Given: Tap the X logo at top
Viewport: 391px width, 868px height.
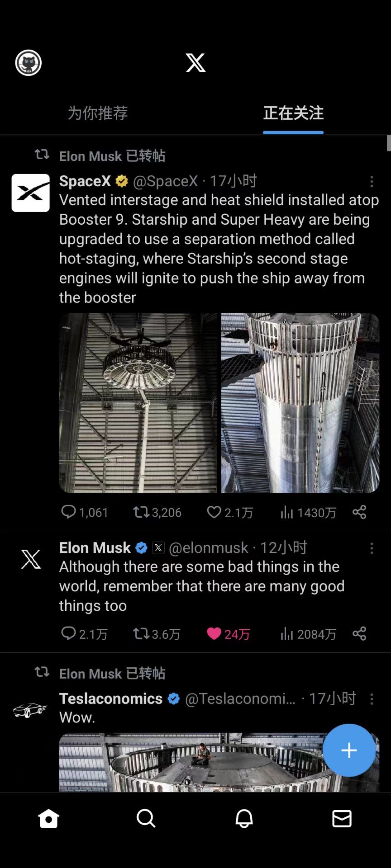Looking at the screenshot, I should [195, 63].
